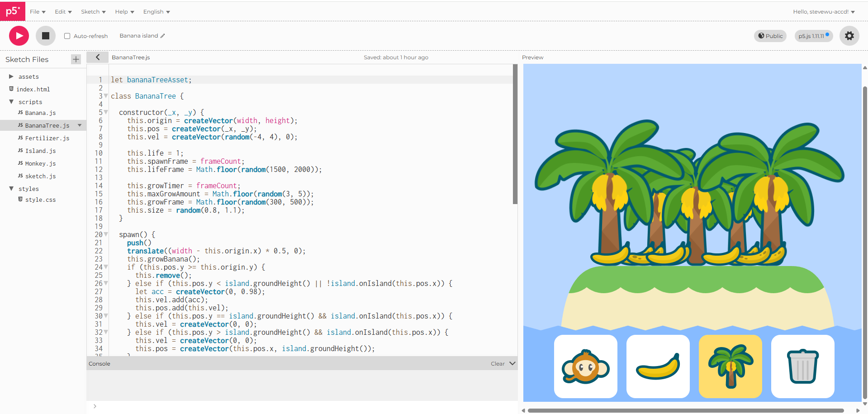Screen dimensions: 868x414
Task: Collapse the scripts folder in Sketch Files
Action: pyautogui.click(x=12, y=102)
